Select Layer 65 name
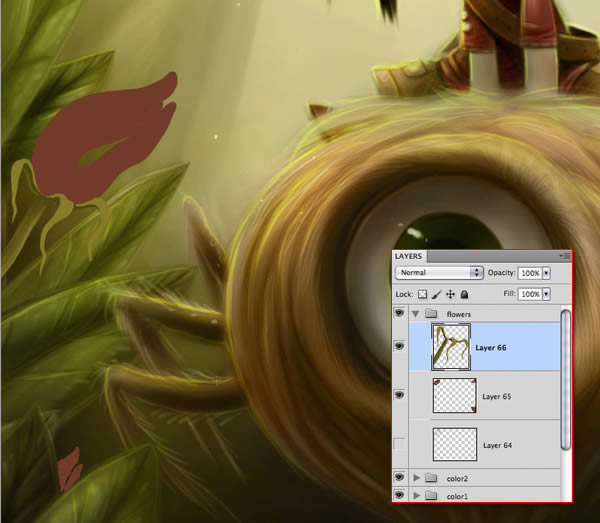 pyautogui.click(x=496, y=396)
